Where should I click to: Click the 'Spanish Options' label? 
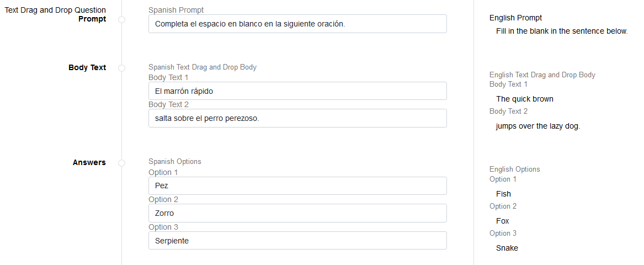[174, 162]
